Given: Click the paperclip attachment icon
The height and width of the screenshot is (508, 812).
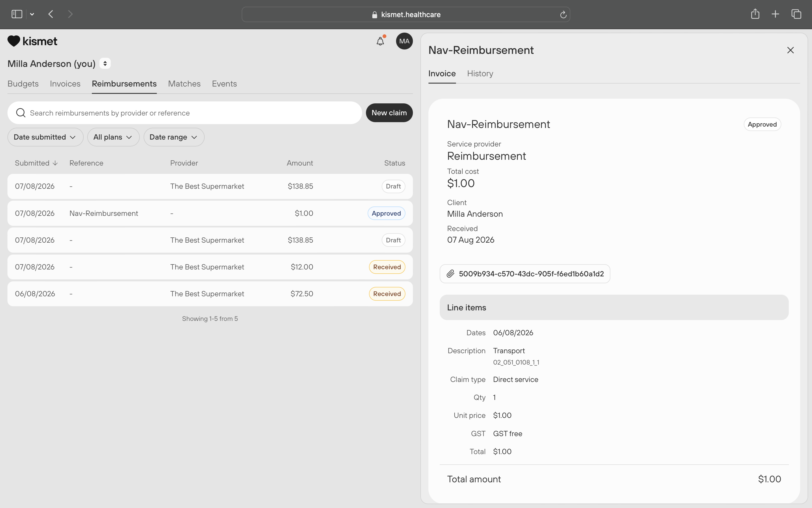Looking at the screenshot, I should 450,274.
